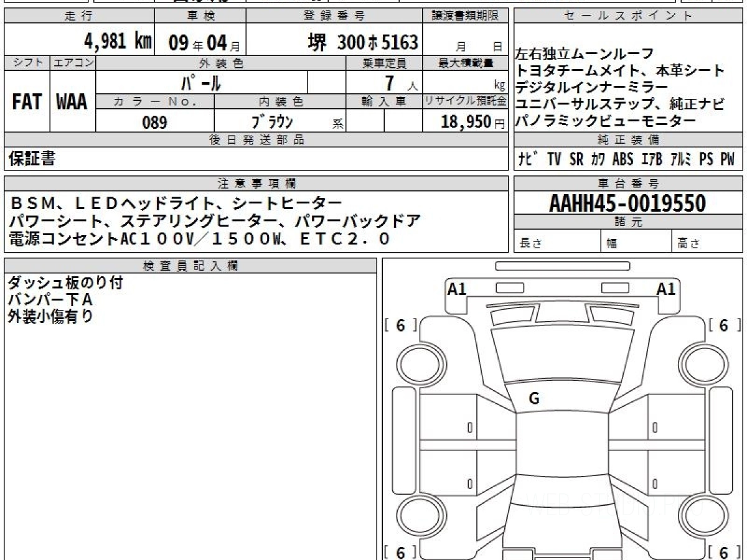Image resolution: width=747 pixels, height=560 pixels.
Task: Click chassis number AAHH45-0019550
Action: (x=628, y=203)
